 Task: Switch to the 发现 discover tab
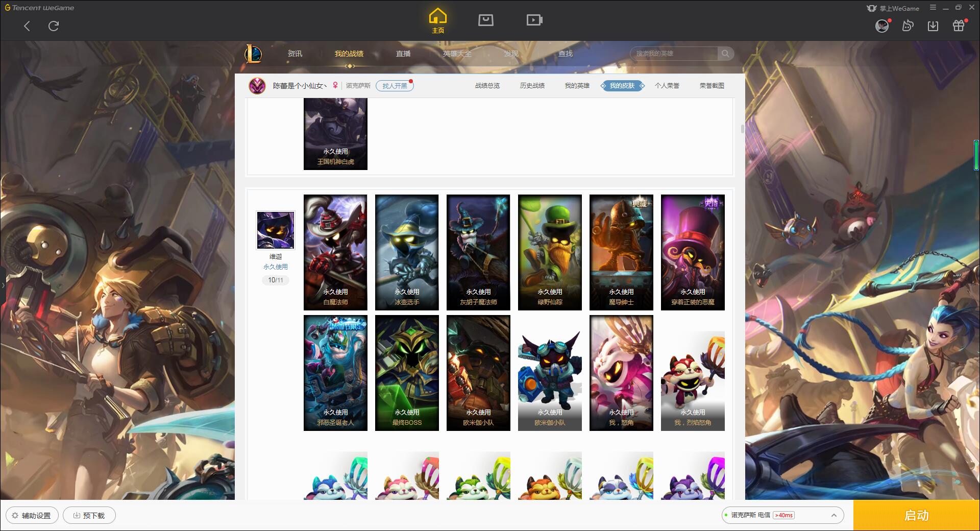tap(511, 54)
